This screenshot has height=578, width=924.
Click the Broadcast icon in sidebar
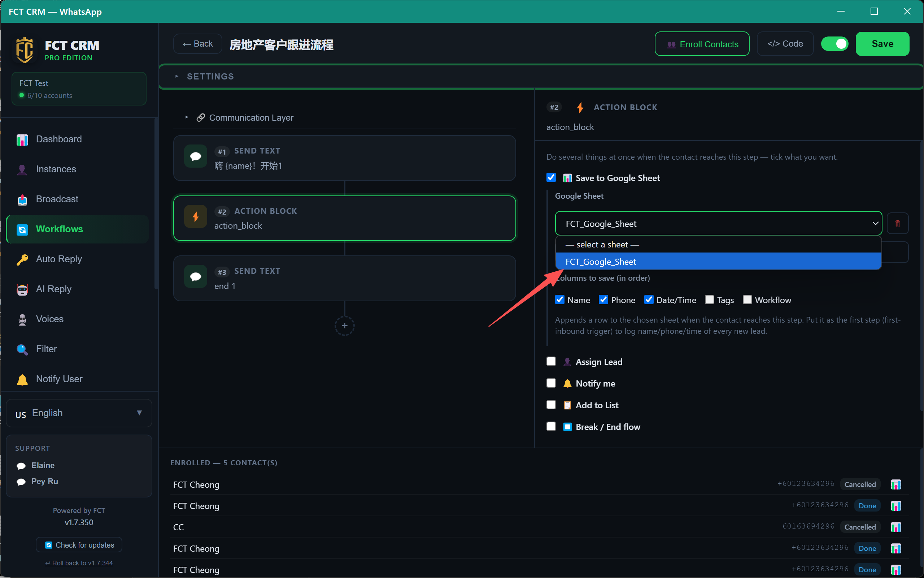coord(22,199)
